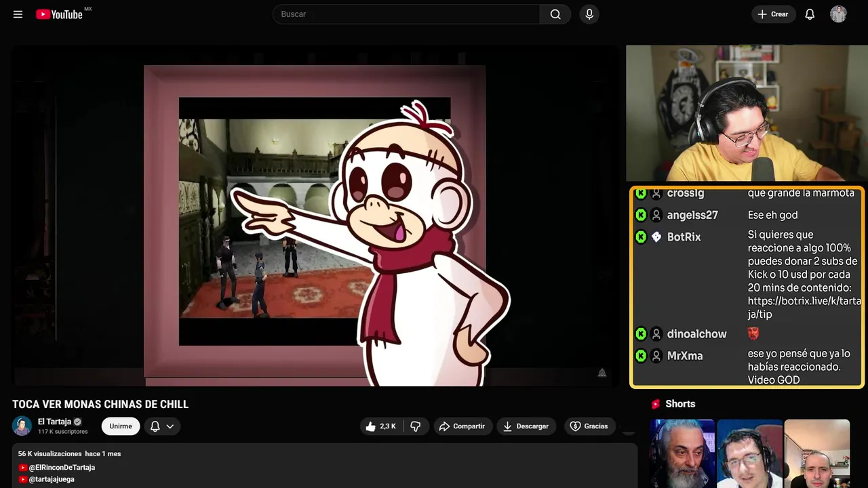
Task: Click the Buscar search field
Action: click(406, 14)
